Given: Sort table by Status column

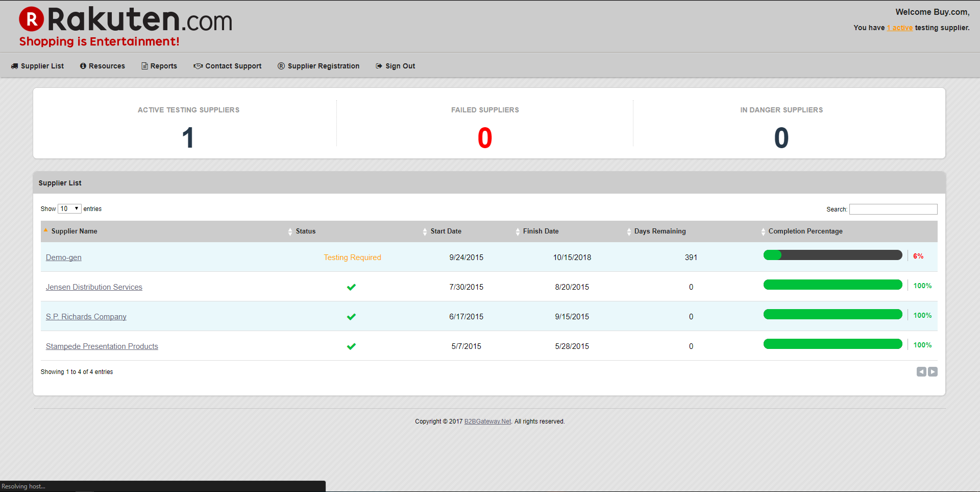Looking at the screenshot, I should (x=353, y=231).
